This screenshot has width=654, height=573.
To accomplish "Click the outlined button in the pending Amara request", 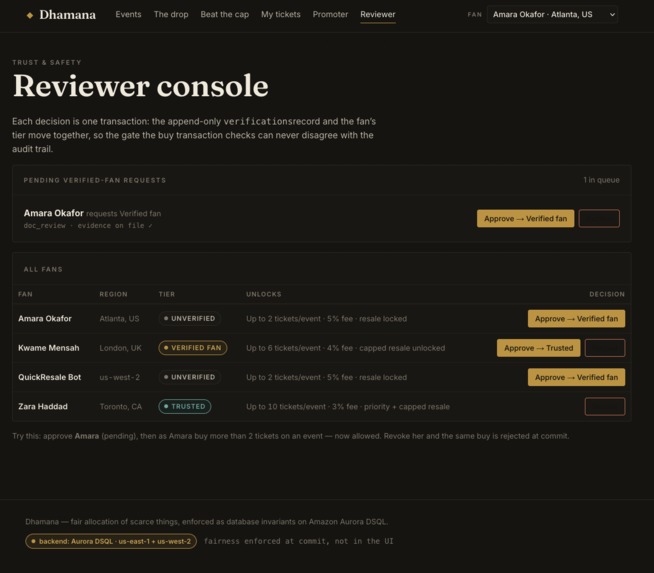I will tap(599, 219).
